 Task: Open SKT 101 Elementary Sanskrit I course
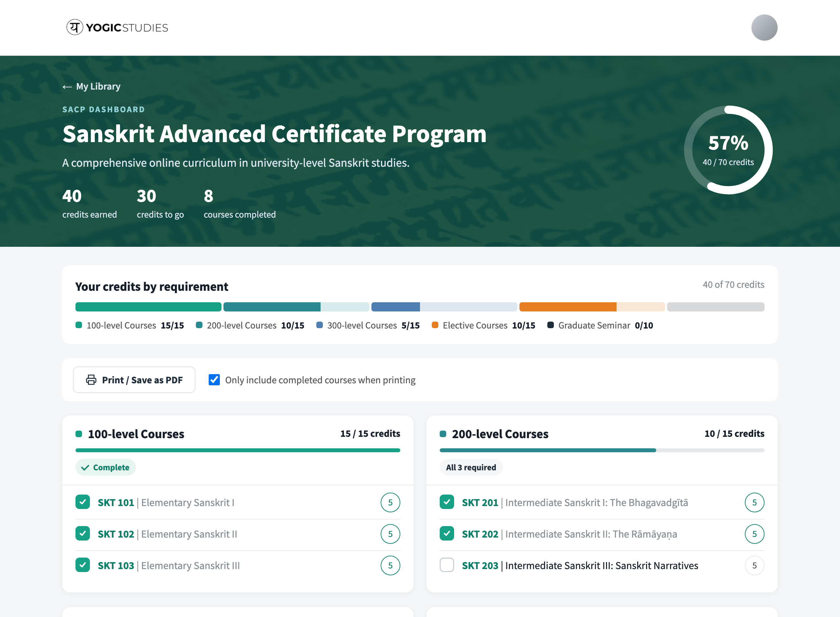tap(166, 503)
